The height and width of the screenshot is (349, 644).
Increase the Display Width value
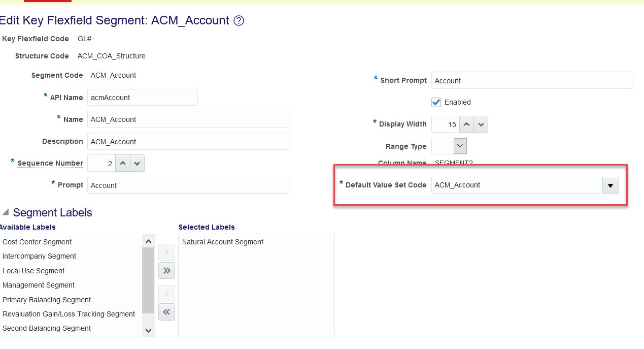[466, 124]
